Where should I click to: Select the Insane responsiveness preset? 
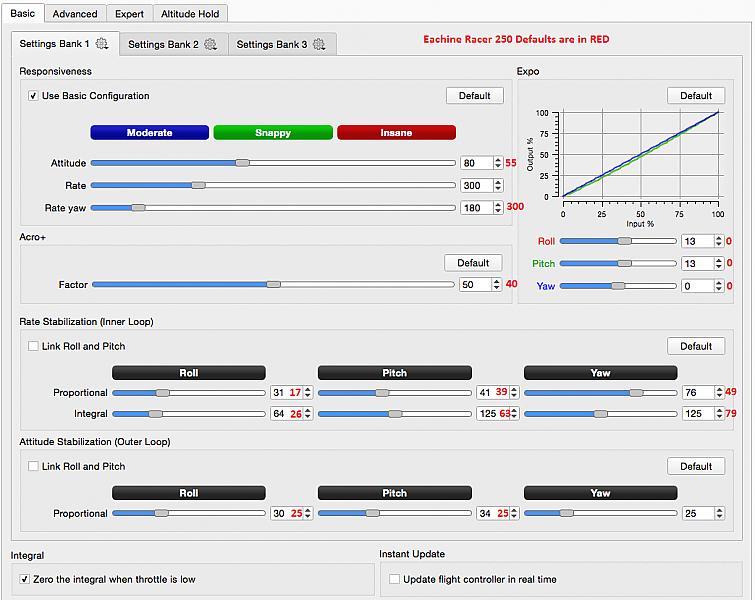[396, 132]
